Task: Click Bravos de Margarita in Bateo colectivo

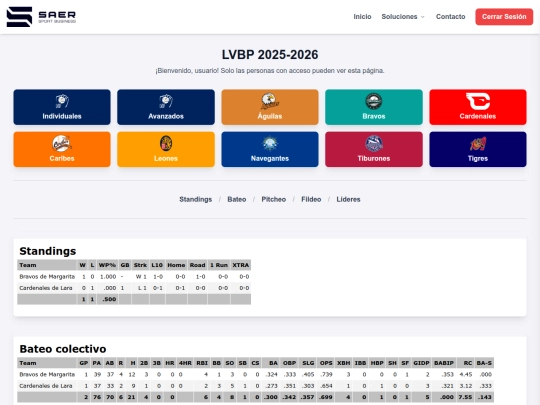Action: point(47,374)
